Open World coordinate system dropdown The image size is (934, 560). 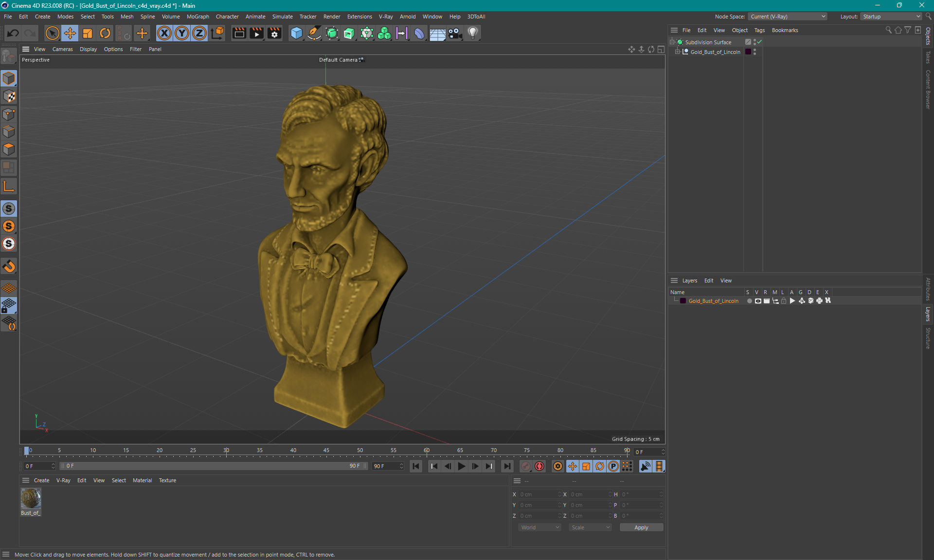pyautogui.click(x=539, y=527)
